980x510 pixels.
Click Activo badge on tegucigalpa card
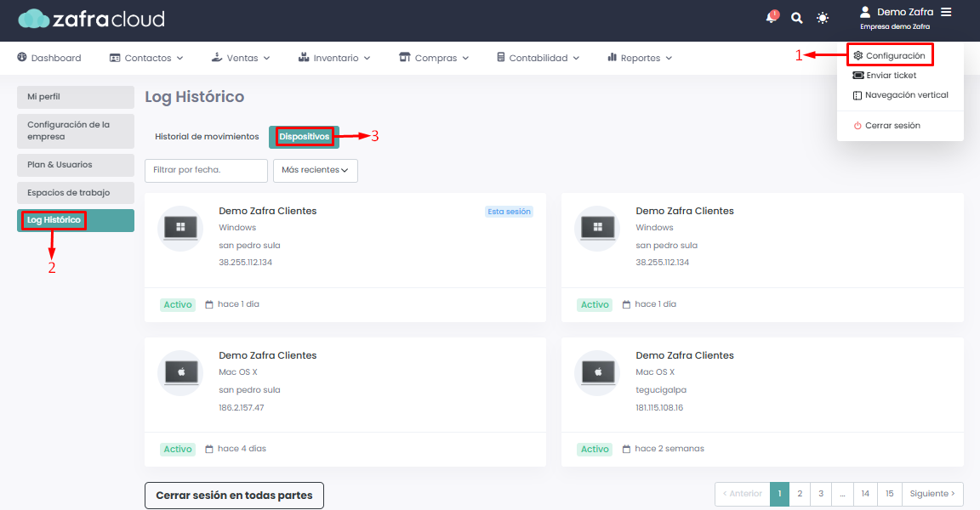595,450
